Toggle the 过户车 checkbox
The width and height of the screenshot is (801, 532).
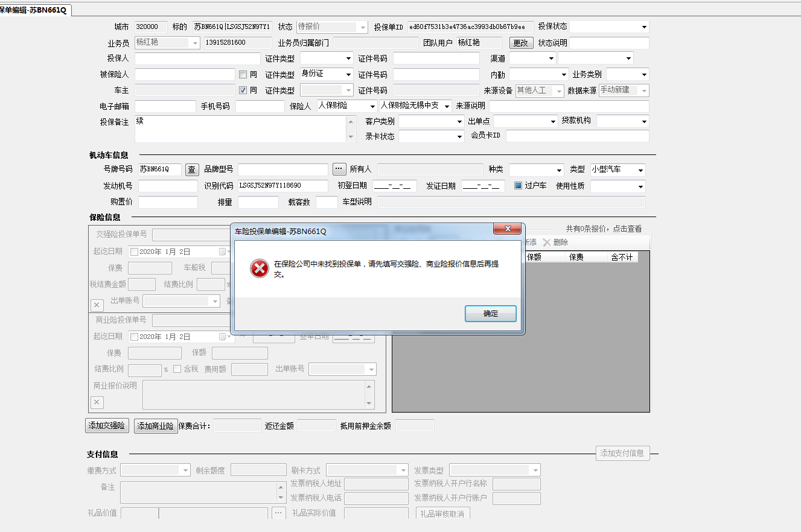tap(518, 186)
